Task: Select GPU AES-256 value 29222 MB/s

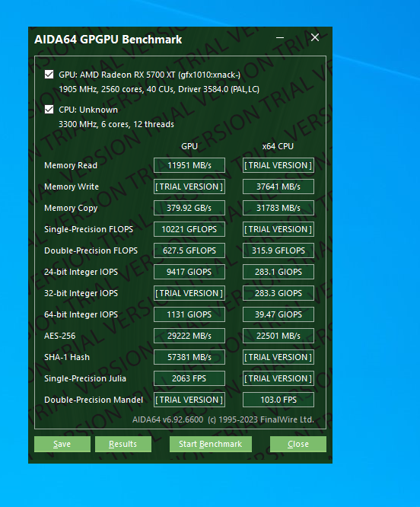Action: [189, 336]
